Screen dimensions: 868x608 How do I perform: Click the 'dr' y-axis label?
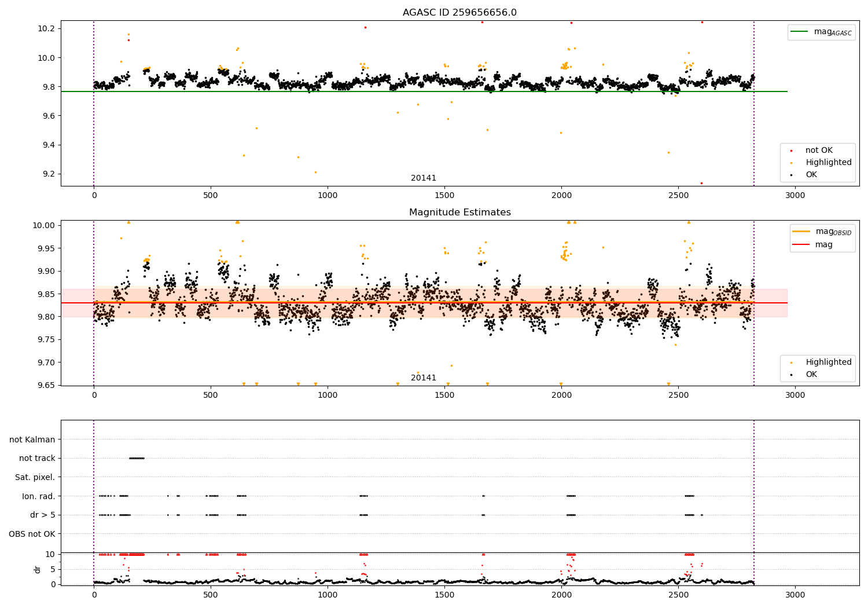(x=38, y=569)
